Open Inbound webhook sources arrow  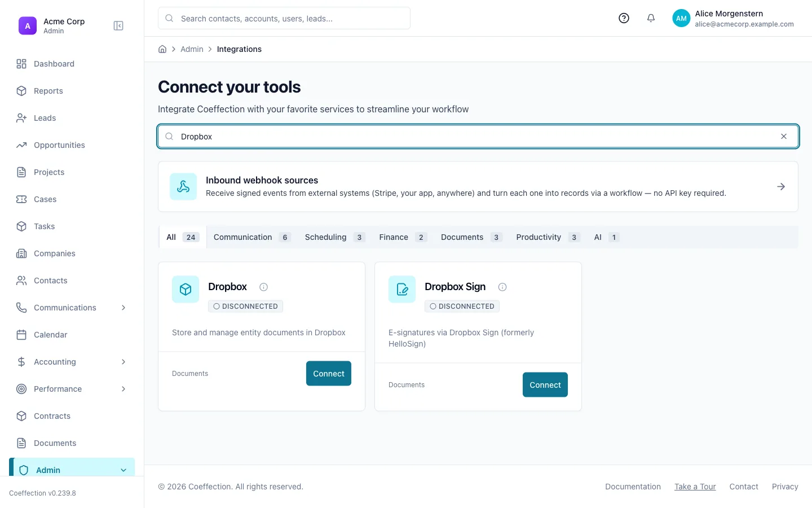(x=781, y=187)
